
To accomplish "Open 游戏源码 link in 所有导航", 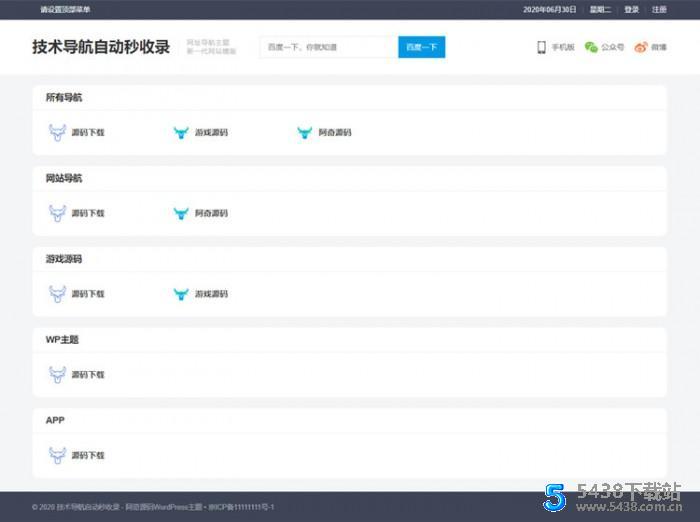I will click(x=211, y=133).
